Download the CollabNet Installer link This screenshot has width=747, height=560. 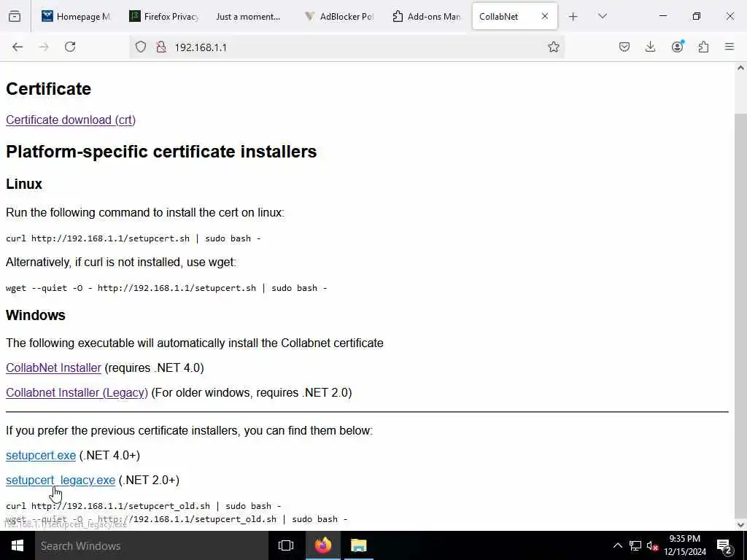click(x=53, y=368)
